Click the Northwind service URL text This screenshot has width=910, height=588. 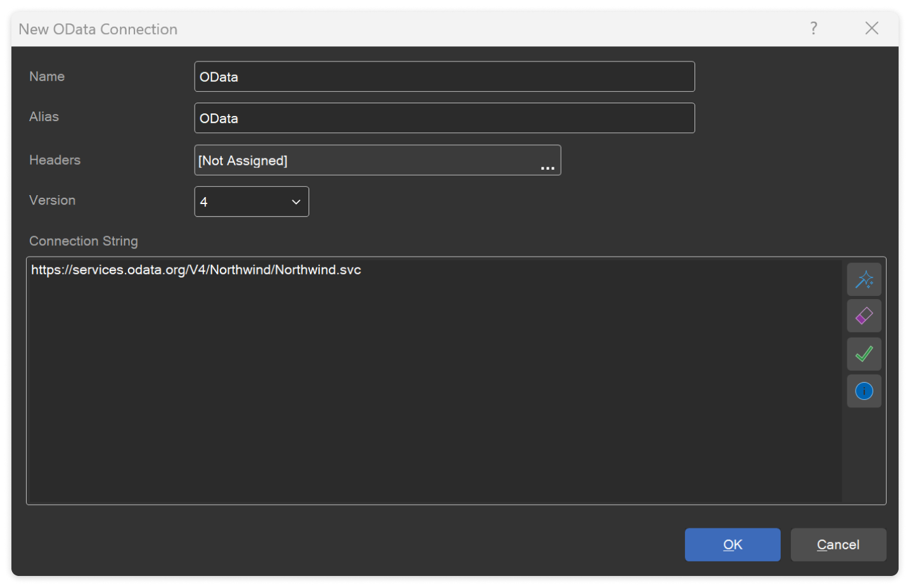(196, 270)
